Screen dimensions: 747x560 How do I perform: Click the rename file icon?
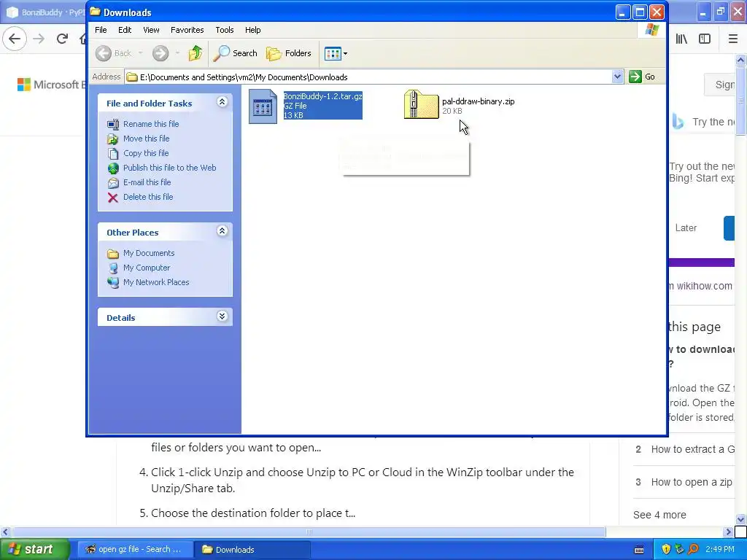[x=113, y=124]
